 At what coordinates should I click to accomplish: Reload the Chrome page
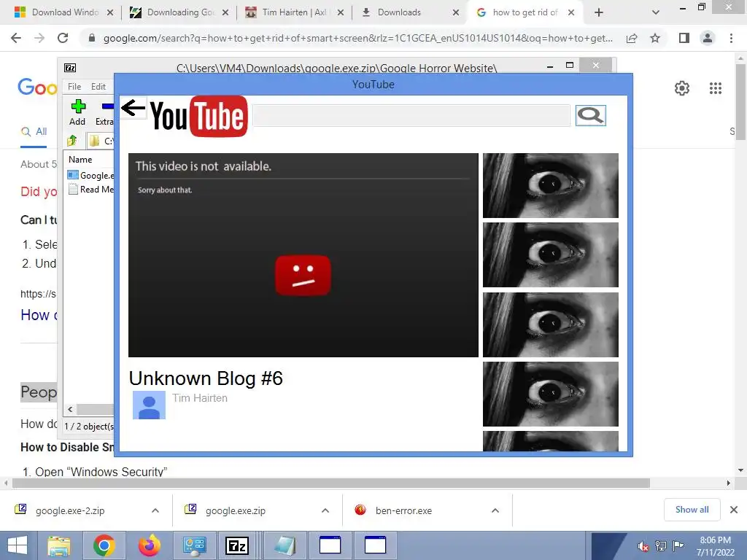click(63, 38)
